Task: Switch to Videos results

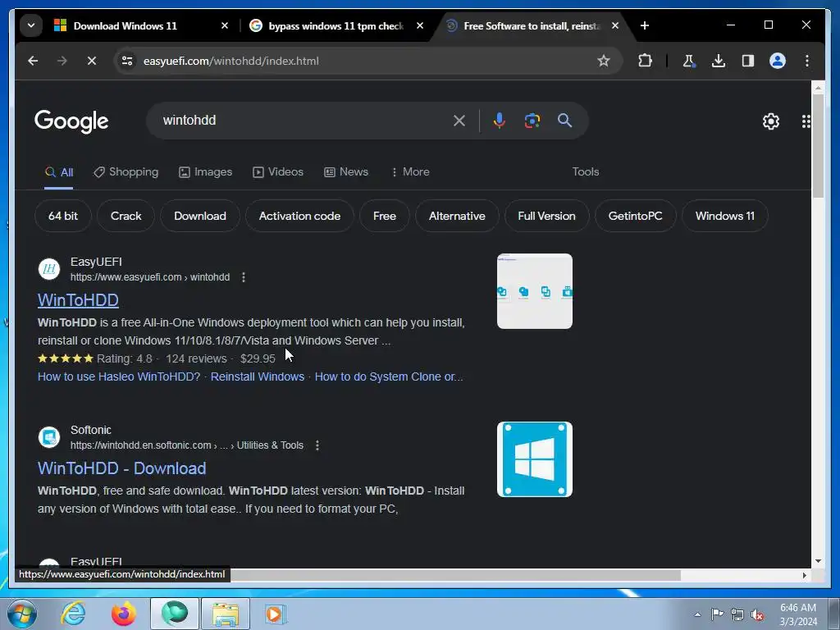Action: tap(277, 172)
